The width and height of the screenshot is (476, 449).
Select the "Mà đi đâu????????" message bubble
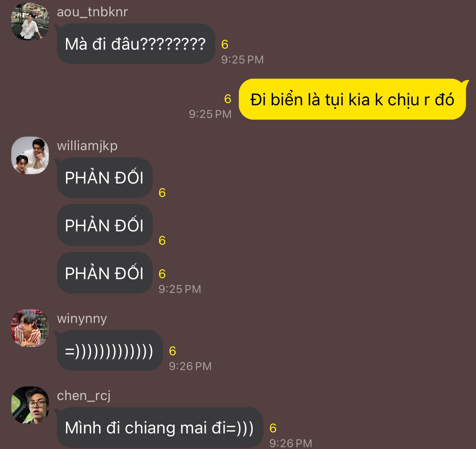coord(136,44)
